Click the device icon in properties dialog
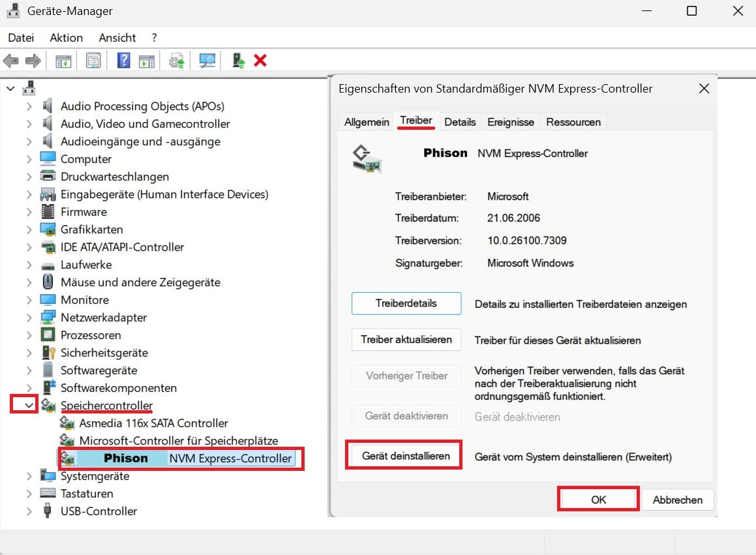Image resolution: width=756 pixels, height=555 pixels. 367,158
